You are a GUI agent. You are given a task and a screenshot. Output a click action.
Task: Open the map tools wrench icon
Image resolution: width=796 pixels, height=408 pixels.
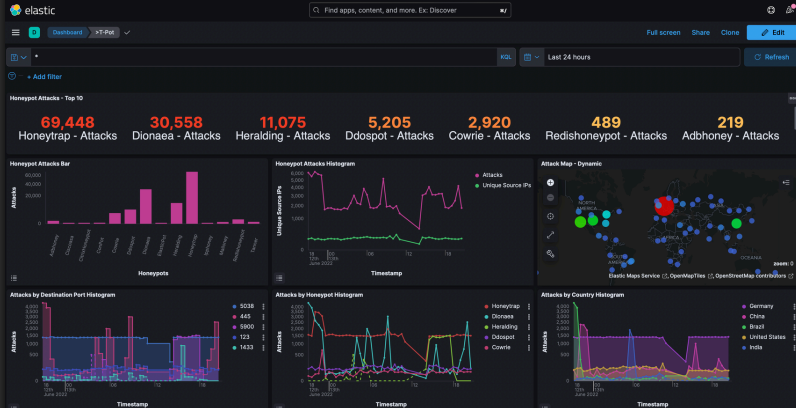point(550,253)
